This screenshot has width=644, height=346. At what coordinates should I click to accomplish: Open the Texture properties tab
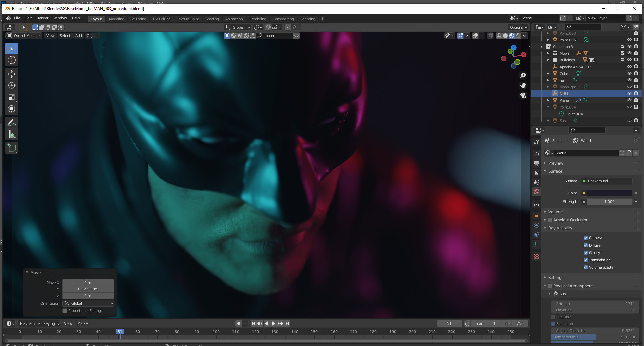point(536,256)
